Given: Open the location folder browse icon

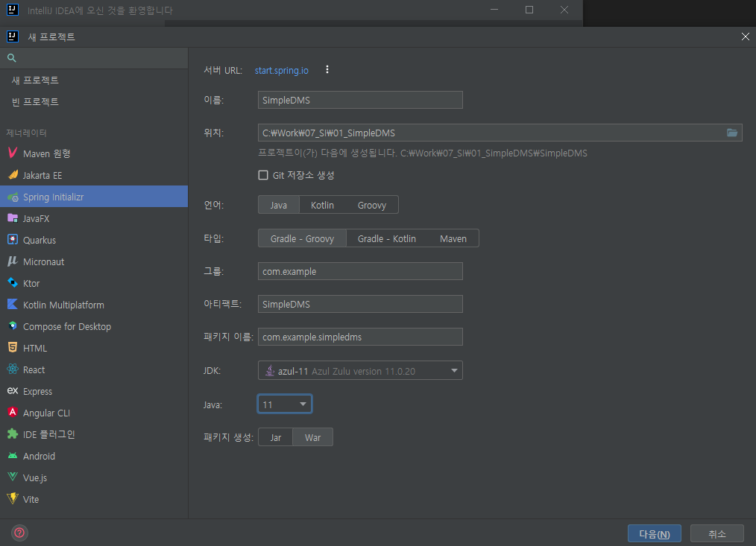Looking at the screenshot, I should point(732,133).
